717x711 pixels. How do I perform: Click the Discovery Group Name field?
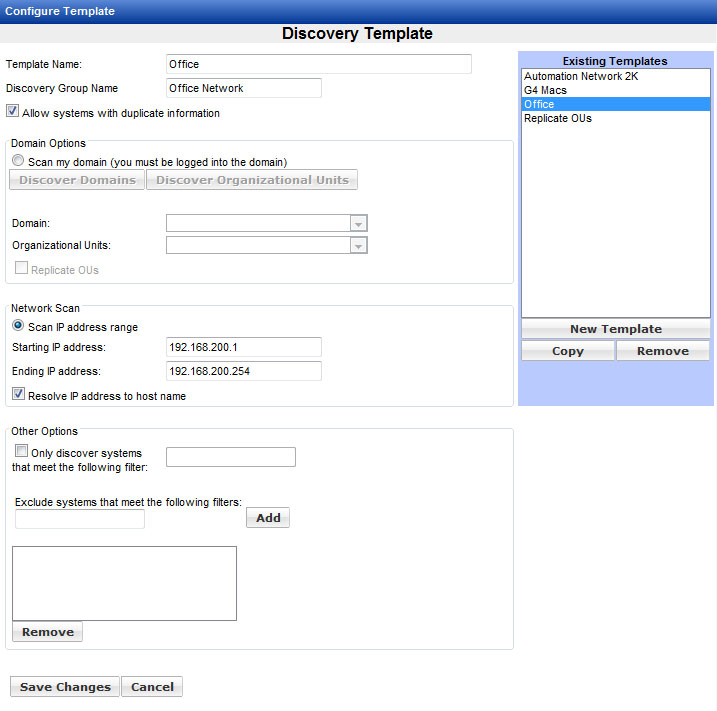(x=243, y=88)
